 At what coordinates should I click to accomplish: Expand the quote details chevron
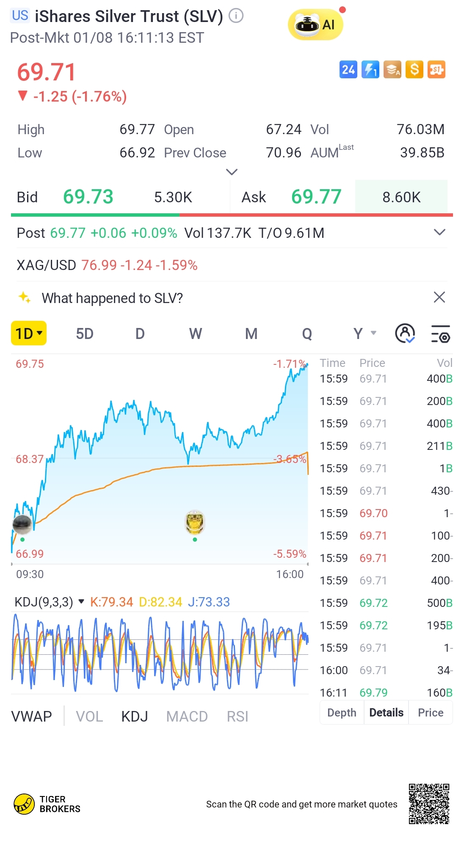(232, 172)
